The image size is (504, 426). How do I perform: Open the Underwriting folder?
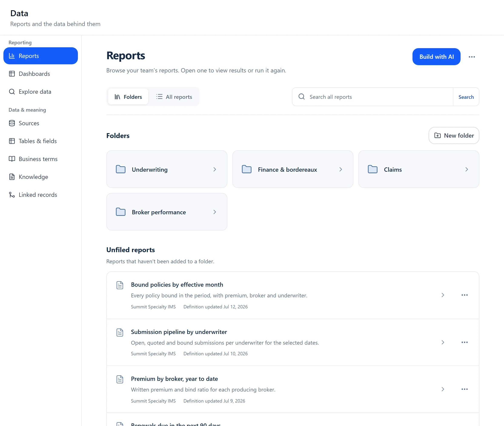coord(167,169)
